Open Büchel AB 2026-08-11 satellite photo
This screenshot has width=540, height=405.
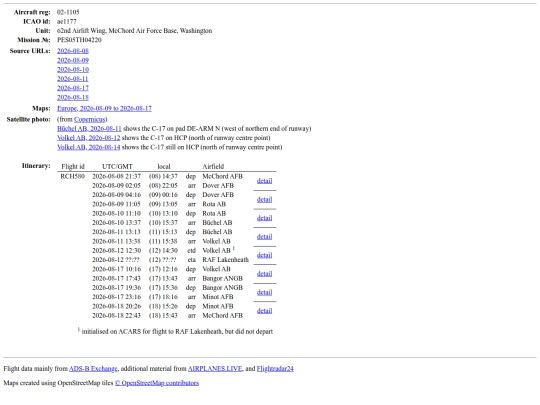pyautogui.click(x=89, y=129)
